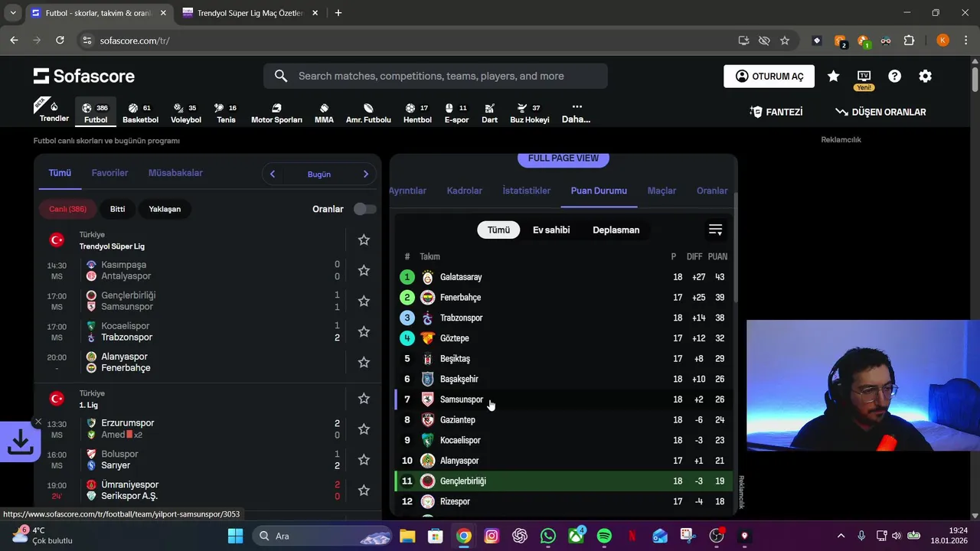The image size is (980, 551).
Task: Select the Futbol sport icon
Action: point(96,112)
